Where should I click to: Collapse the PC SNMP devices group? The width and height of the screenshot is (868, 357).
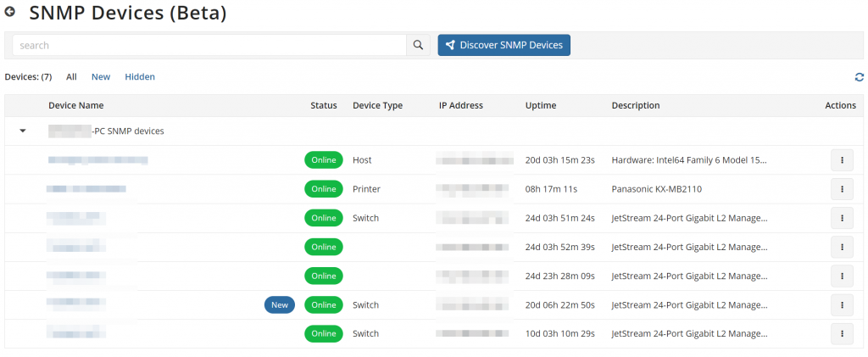[23, 131]
